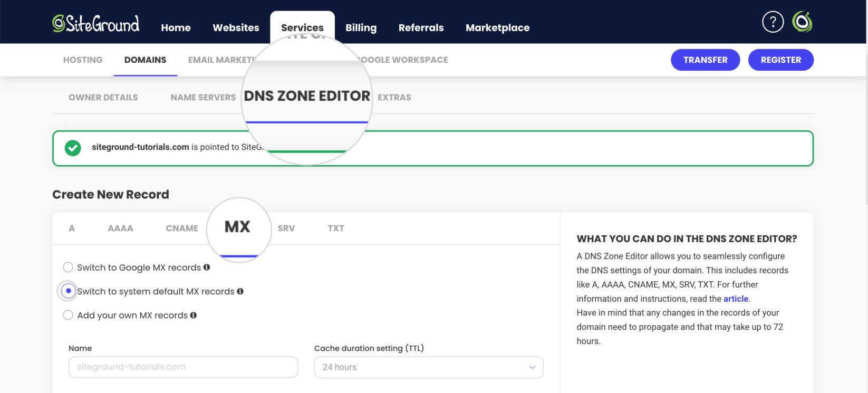Switch to the Domains sub-tab

(145, 60)
